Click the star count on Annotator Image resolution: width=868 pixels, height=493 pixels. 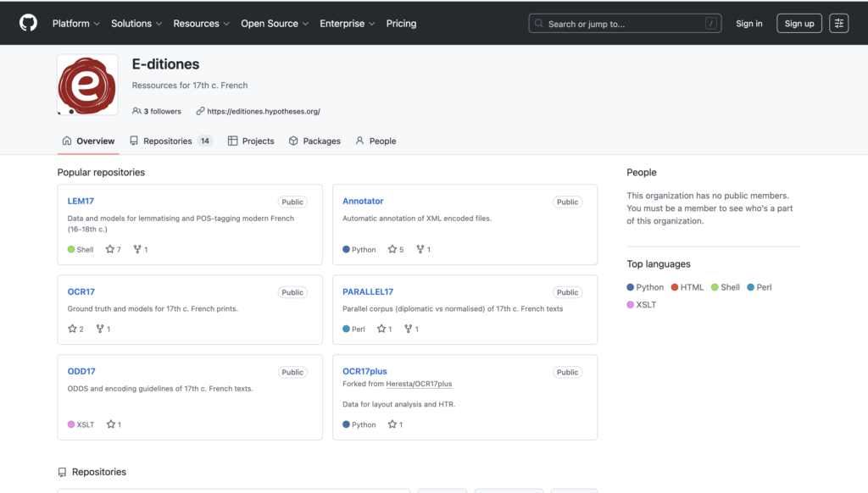pyautogui.click(x=401, y=250)
